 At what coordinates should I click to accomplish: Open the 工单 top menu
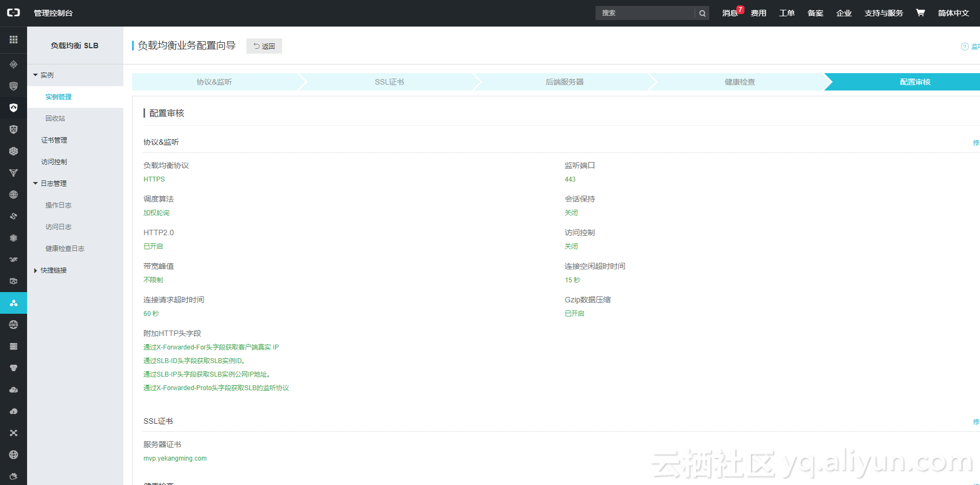pyautogui.click(x=787, y=13)
